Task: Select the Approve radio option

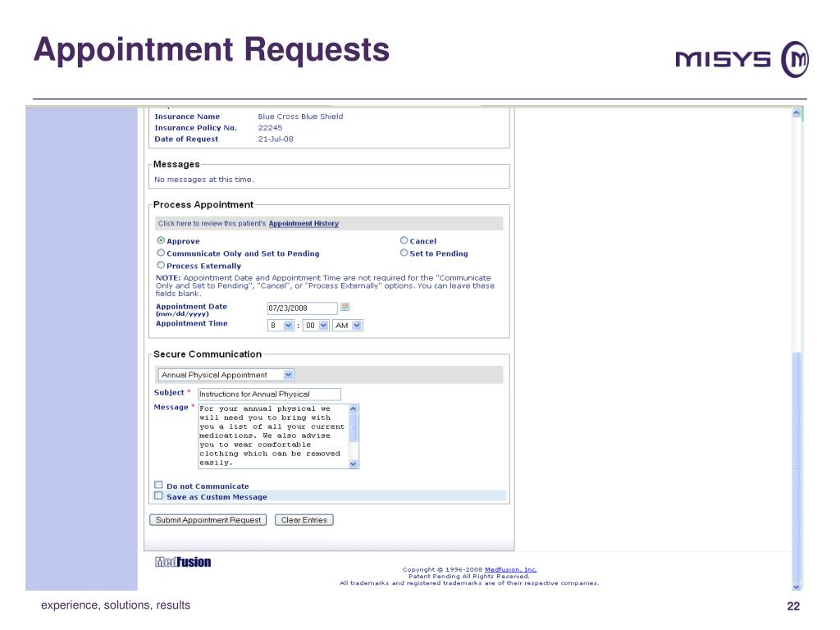Action: point(161,240)
